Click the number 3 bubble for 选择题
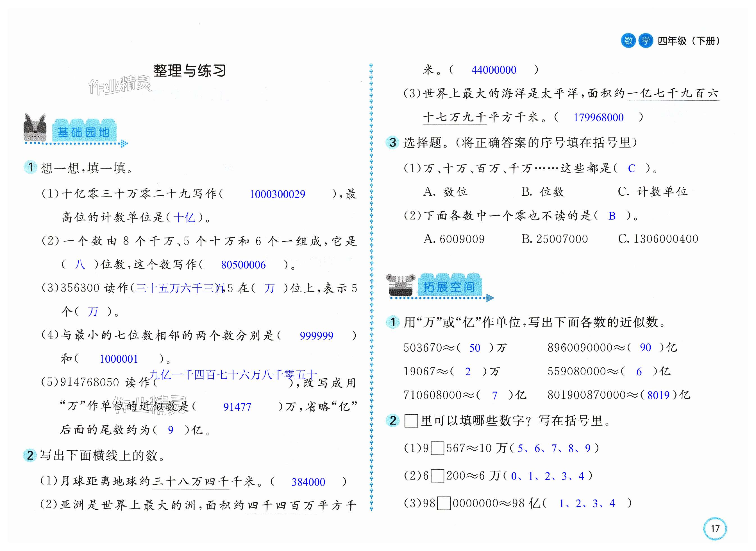 click(x=393, y=143)
